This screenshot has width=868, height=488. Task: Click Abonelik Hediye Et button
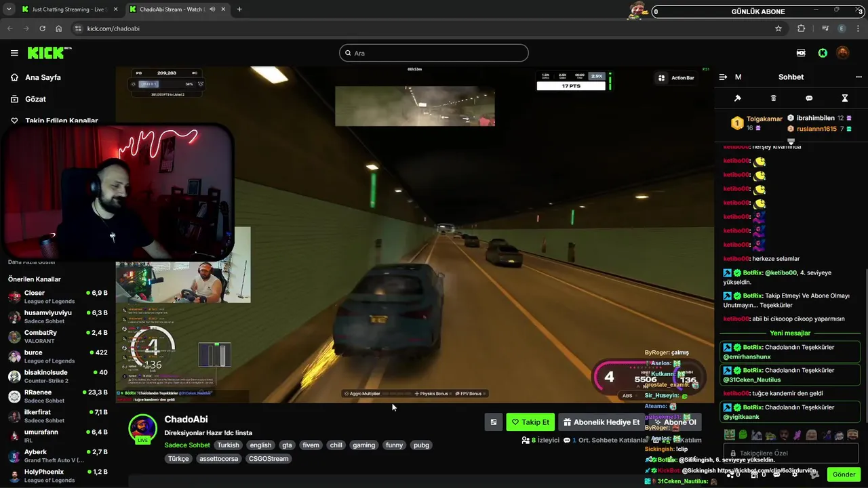click(601, 422)
